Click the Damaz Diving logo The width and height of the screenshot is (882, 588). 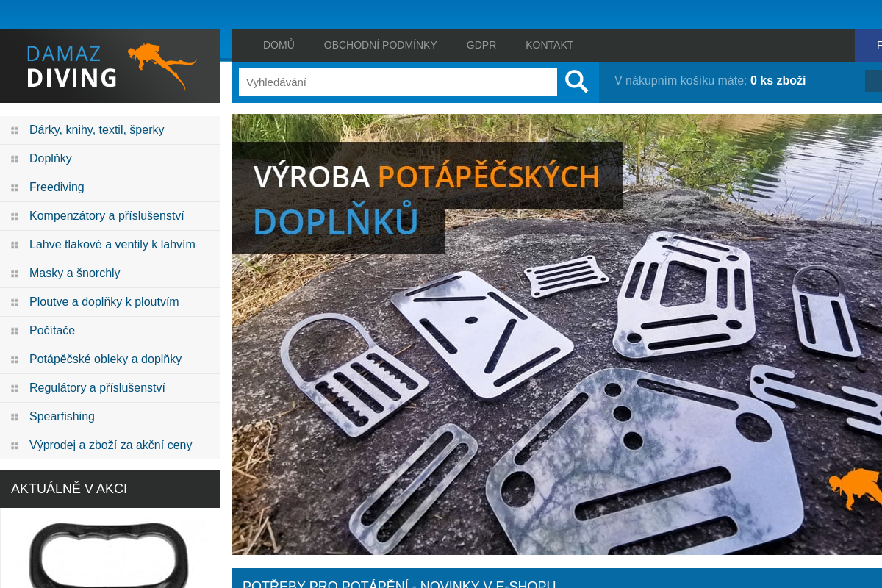pyautogui.click(x=110, y=66)
